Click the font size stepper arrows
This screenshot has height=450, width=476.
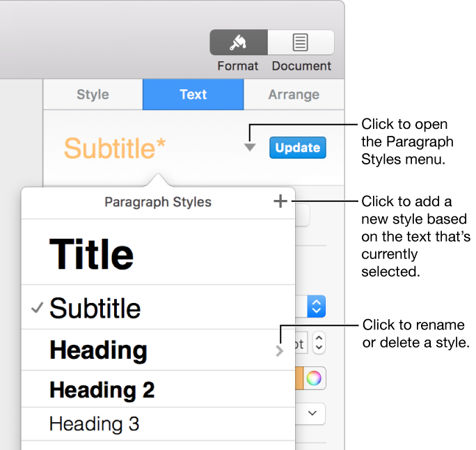coord(319,343)
